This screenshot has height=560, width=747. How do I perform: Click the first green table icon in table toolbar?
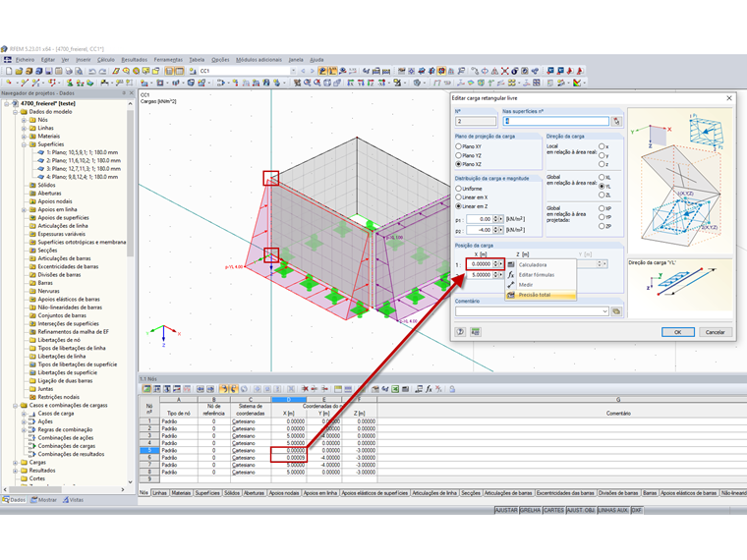pyautogui.click(x=146, y=389)
